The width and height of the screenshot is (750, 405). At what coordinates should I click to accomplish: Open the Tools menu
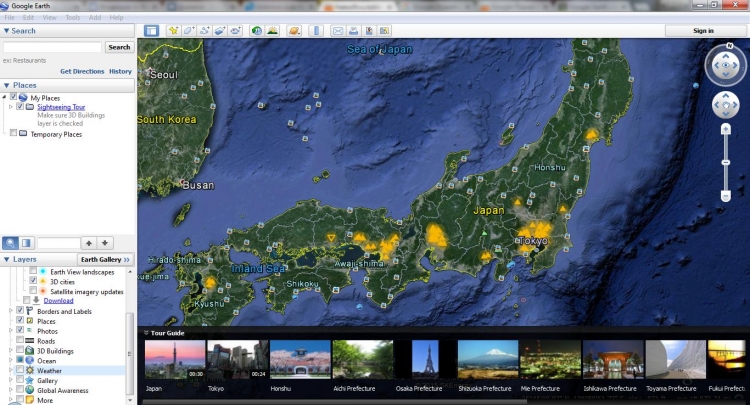click(x=73, y=17)
